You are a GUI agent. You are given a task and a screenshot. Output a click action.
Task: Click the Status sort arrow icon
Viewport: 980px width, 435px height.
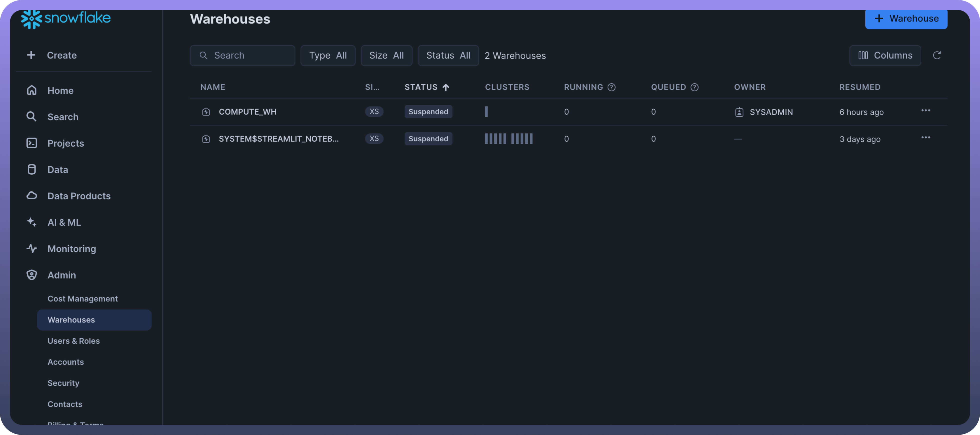coord(446,87)
